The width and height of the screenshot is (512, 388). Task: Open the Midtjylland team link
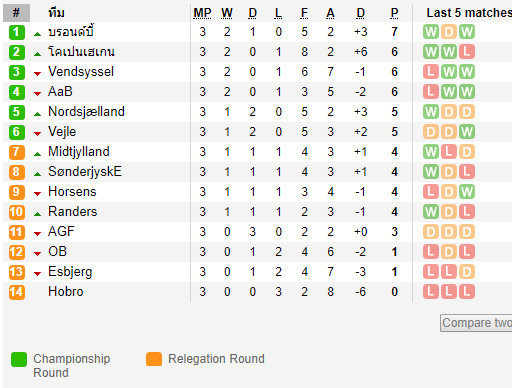79,152
